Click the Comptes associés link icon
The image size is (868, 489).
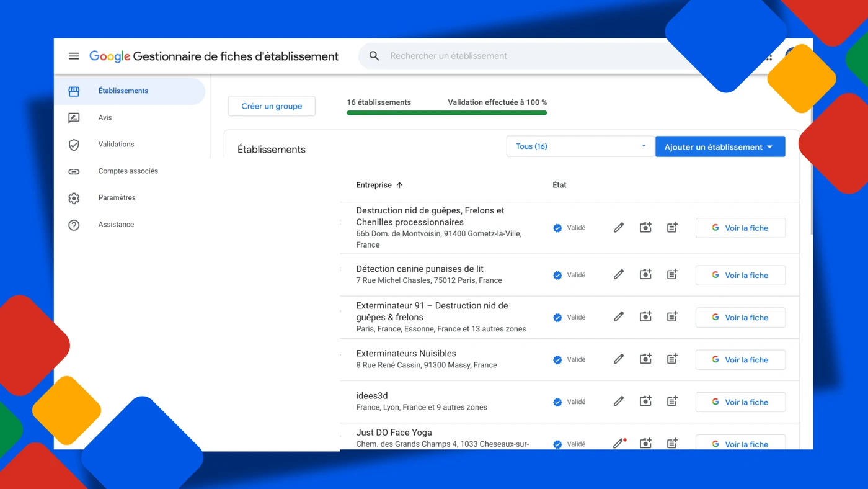(74, 171)
